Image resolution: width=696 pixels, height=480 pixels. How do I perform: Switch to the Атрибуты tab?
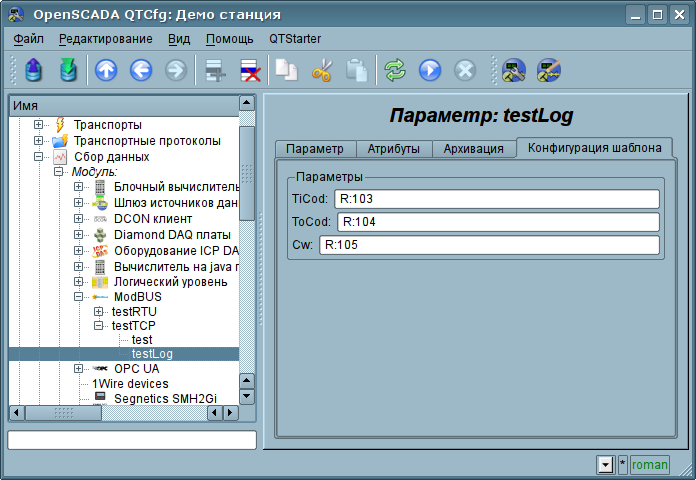tap(393, 149)
